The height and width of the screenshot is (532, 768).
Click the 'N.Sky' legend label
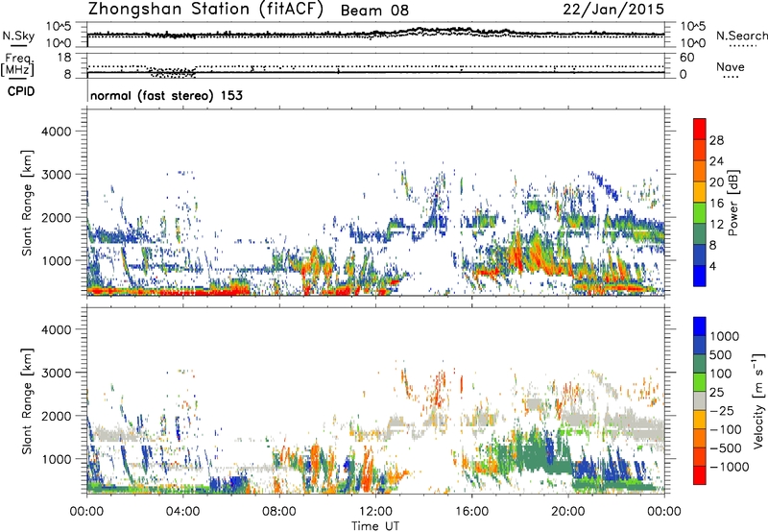click(18, 36)
